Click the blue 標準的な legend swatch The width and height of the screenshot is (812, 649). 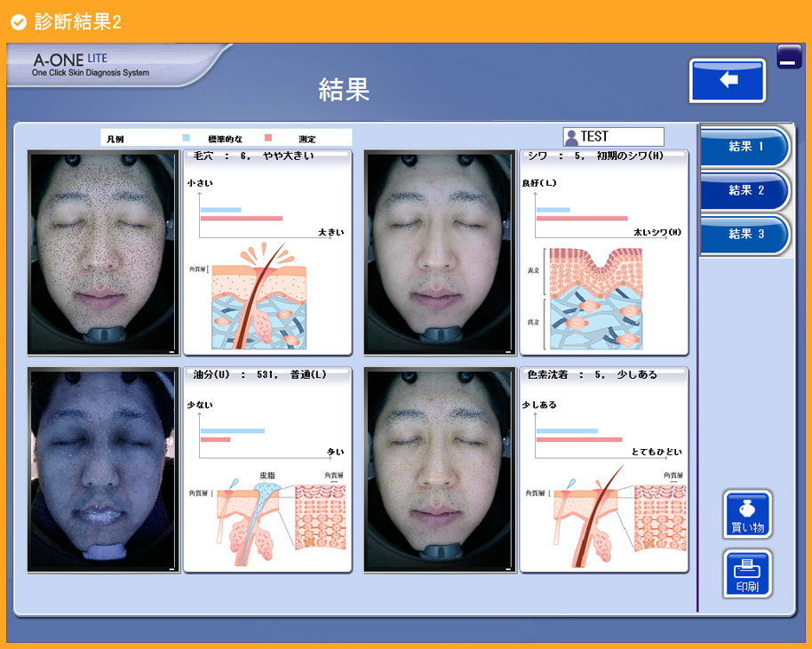187,139
